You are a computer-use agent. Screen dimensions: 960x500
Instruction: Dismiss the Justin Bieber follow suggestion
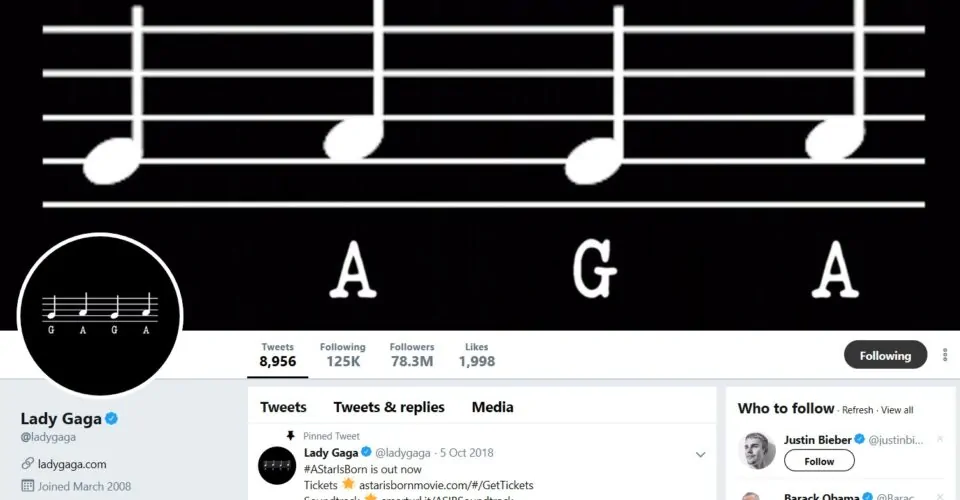(939, 440)
